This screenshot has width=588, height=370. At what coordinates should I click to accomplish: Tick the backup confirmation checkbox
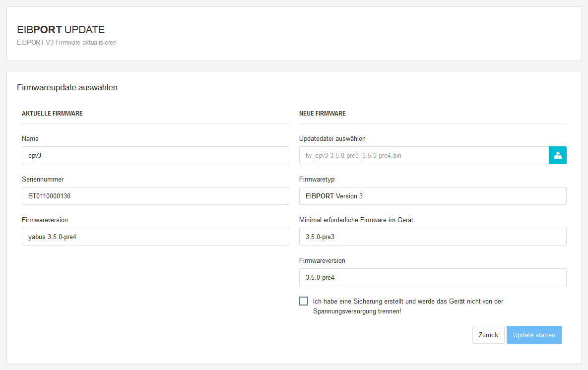pyautogui.click(x=304, y=301)
